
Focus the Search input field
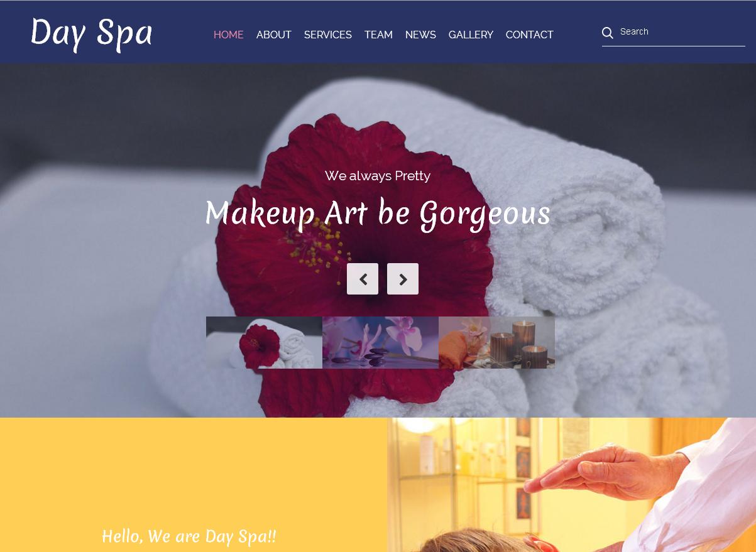point(681,32)
